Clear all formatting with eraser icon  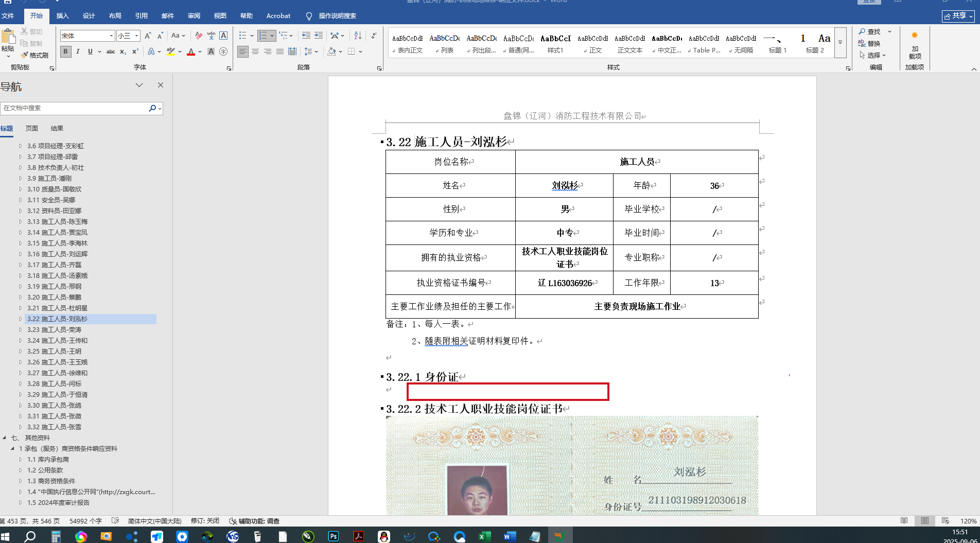199,36
